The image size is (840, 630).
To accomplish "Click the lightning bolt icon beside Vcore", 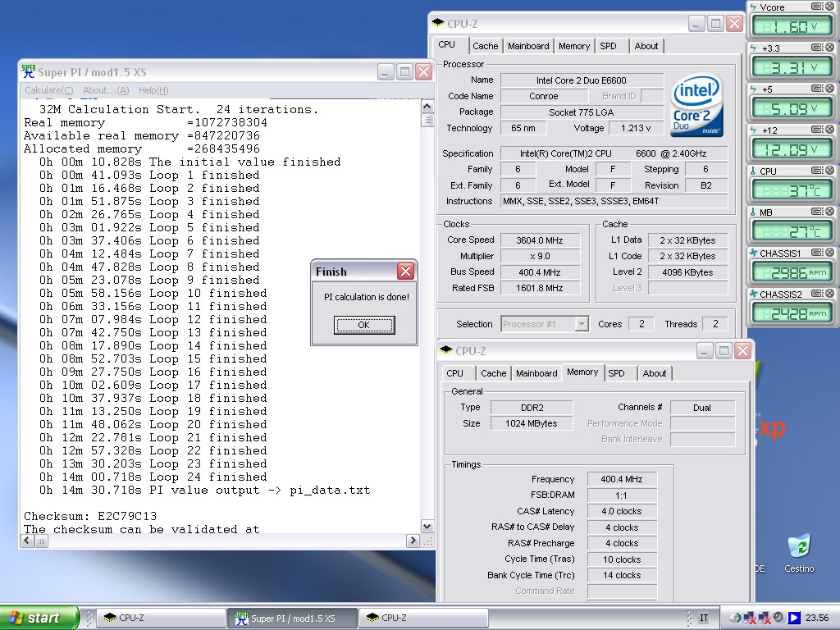I will pyautogui.click(x=753, y=7).
